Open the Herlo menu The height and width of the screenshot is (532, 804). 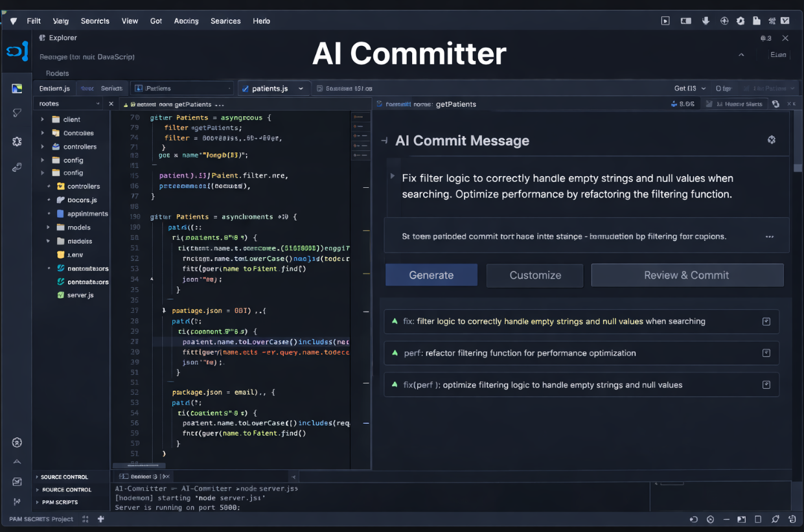coord(262,21)
